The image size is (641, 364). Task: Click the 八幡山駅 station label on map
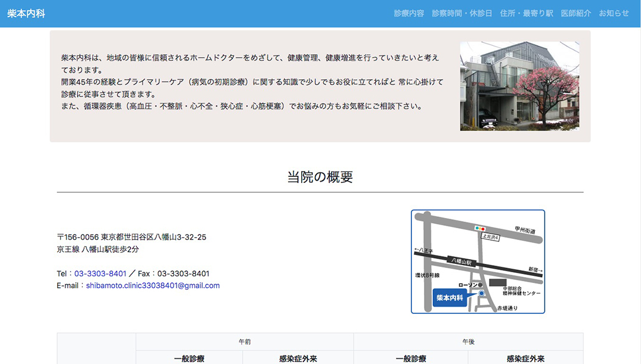point(461,262)
